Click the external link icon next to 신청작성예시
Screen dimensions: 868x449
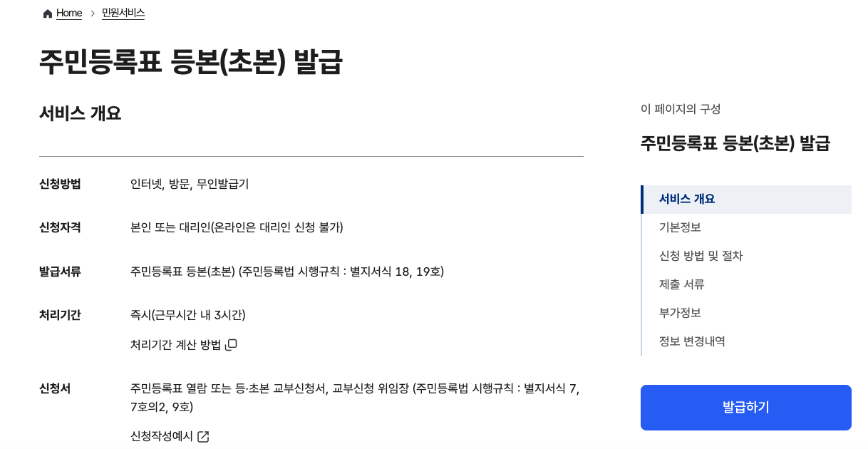click(x=204, y=436)
